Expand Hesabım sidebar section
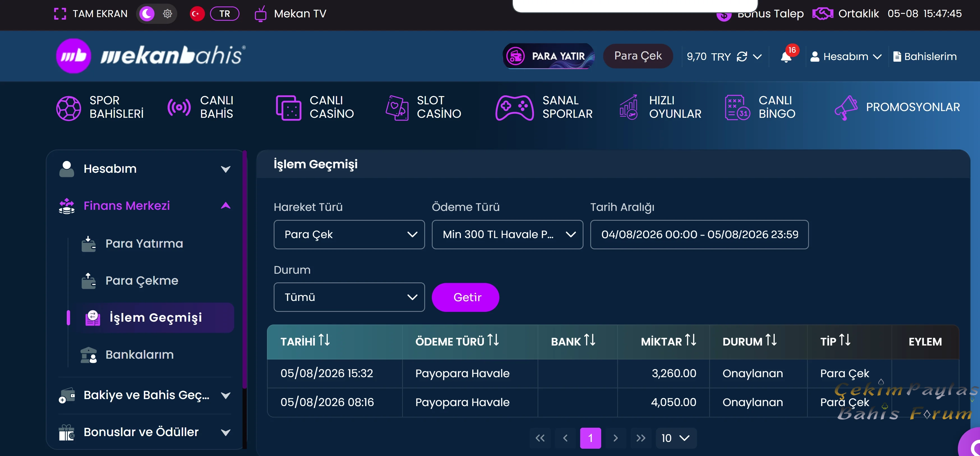This screenshot has height=456, width=980. [145, 169]
